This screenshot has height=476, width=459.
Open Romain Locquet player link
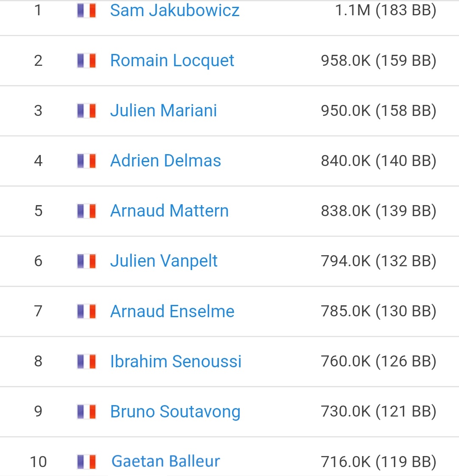tap(172, 60)
